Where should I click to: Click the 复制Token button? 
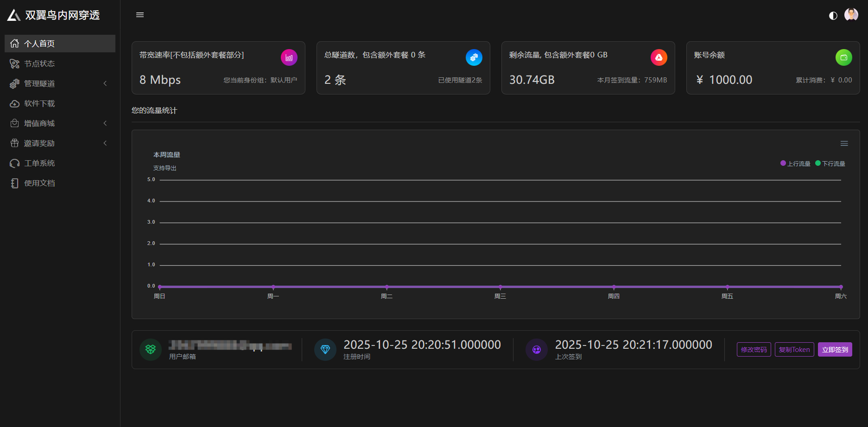click(794, 350)
